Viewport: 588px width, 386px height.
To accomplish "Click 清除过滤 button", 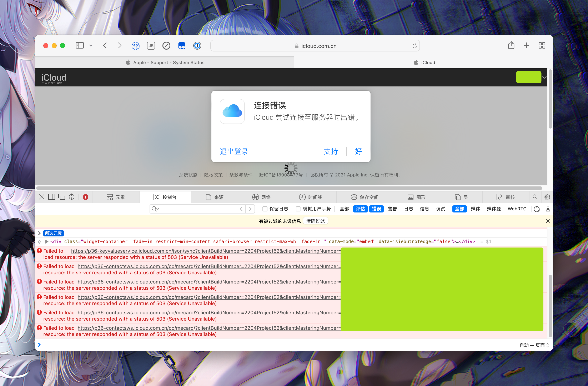I will [315, 221].
